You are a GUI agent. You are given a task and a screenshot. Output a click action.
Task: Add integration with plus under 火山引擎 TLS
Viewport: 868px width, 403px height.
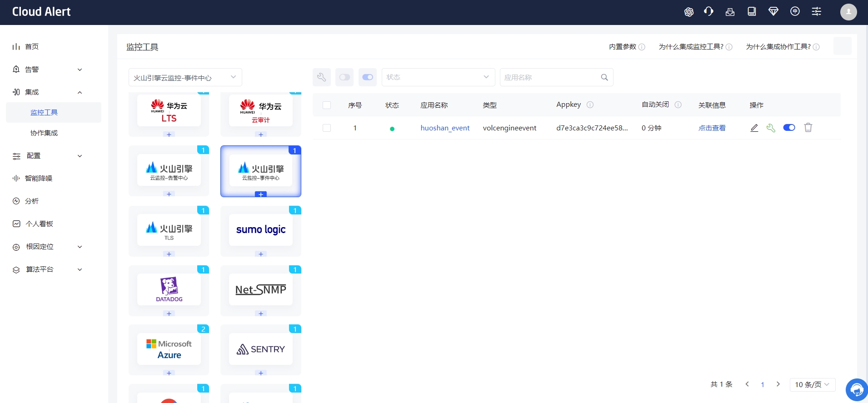pos(169,254)
